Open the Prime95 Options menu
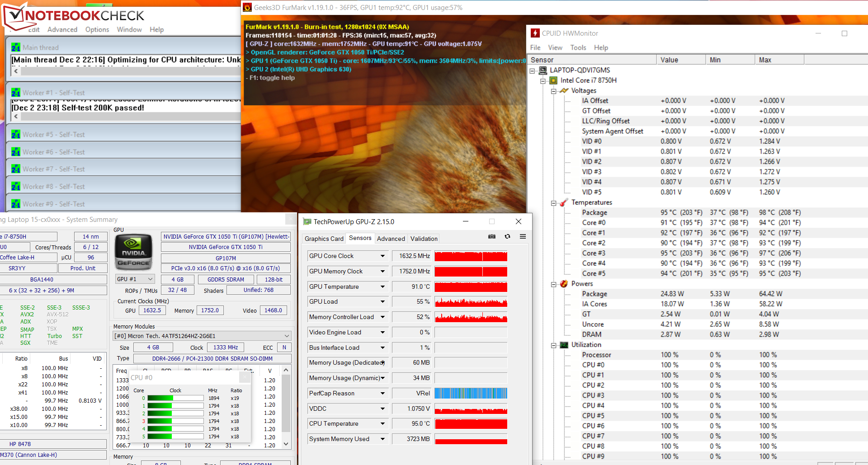 click(x=97, y=29)
